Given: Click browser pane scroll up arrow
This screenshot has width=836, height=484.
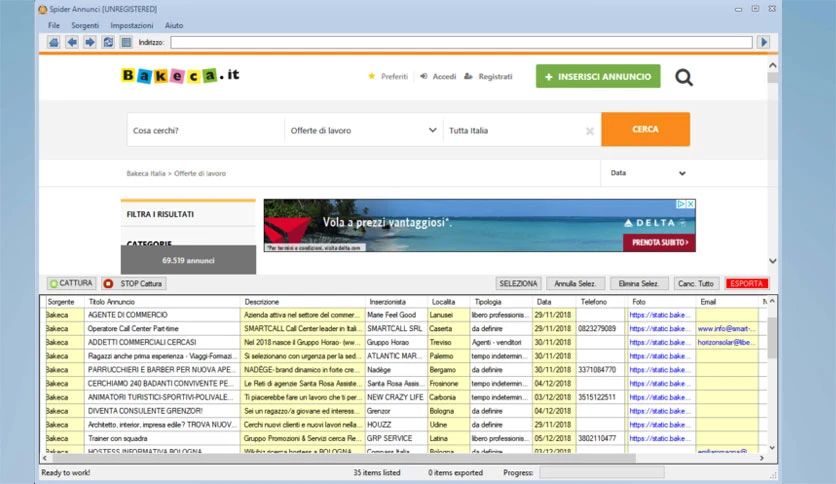Looking at the screenshot, I should point(772,65).
